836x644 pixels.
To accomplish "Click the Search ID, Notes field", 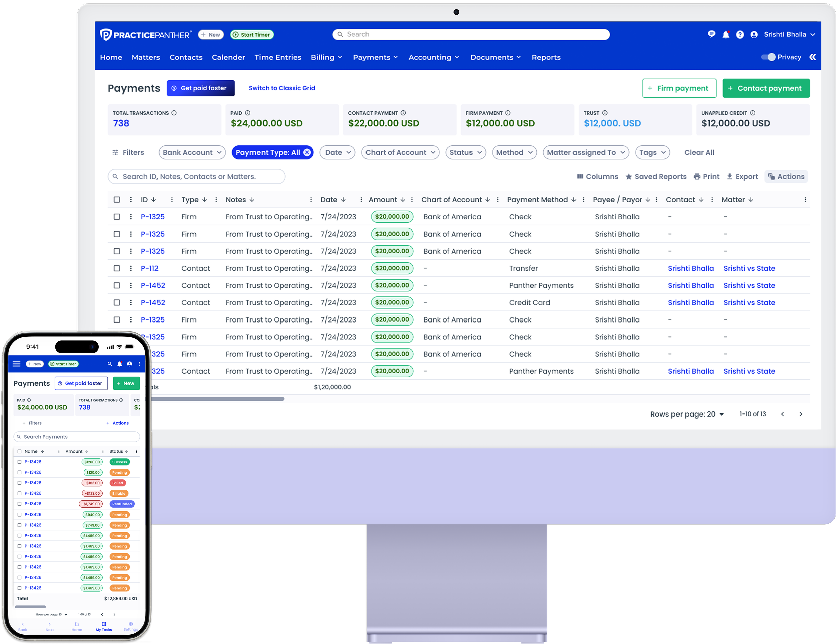I will coord(196,177).
